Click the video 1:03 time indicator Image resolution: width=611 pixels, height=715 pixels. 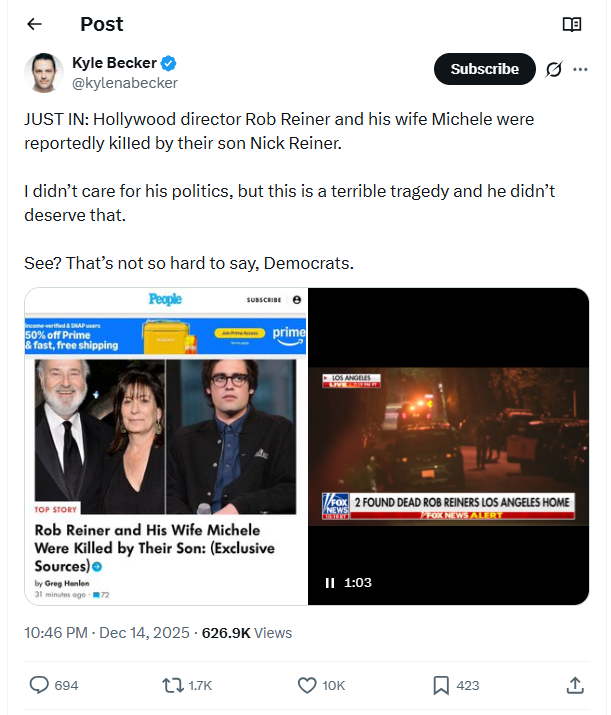pyautogui.click(x=358, y=582)
